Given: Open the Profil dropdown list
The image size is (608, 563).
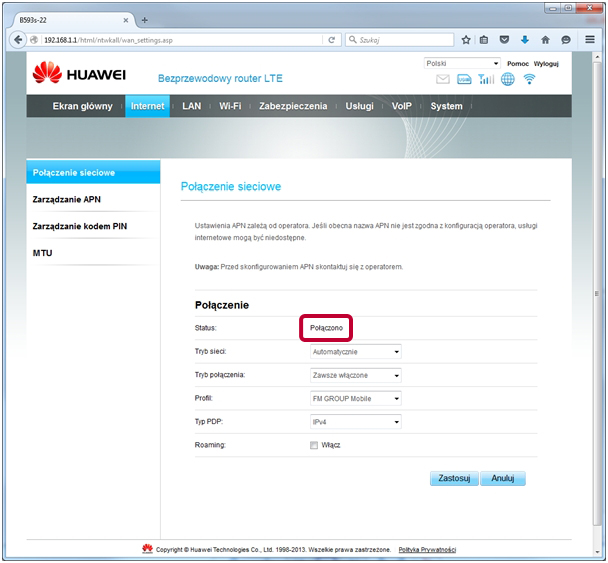Looking at the screenshot, I should click(355, 398).
